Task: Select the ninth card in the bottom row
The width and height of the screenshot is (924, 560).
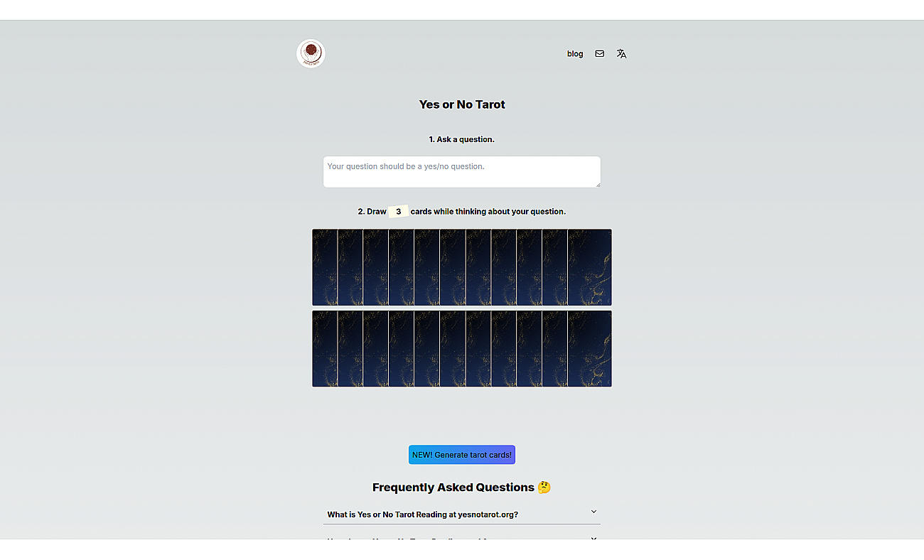Action: [x=530, y=348]
